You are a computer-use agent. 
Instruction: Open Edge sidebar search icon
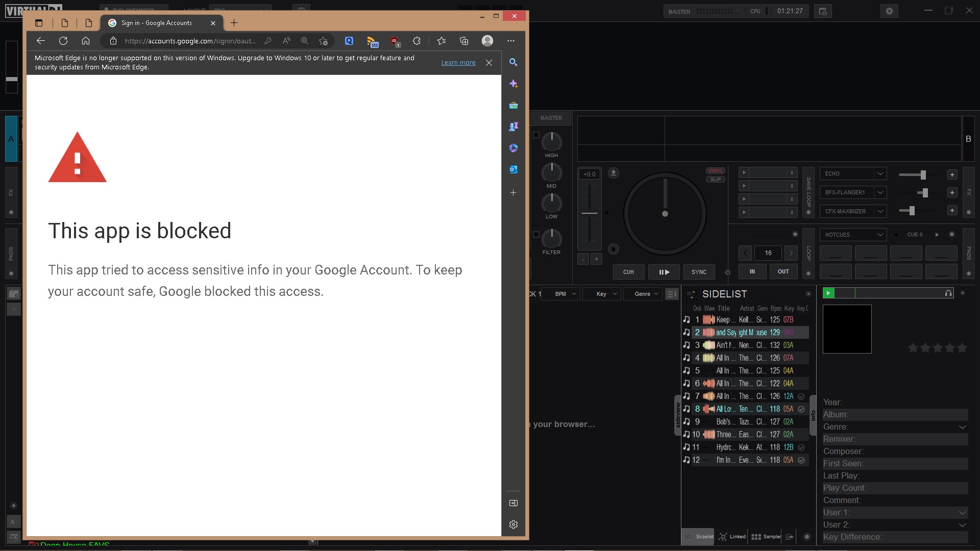pos(513,62)
